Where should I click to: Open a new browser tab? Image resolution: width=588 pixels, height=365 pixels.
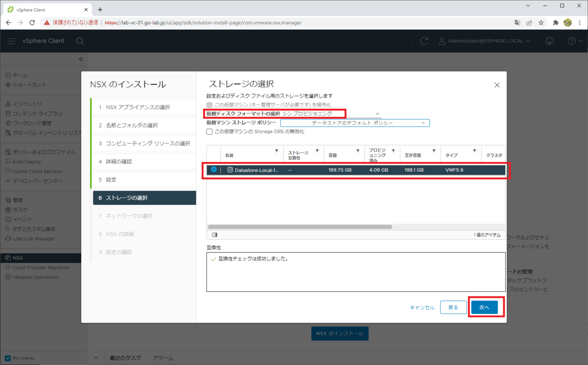coord(100,9)
